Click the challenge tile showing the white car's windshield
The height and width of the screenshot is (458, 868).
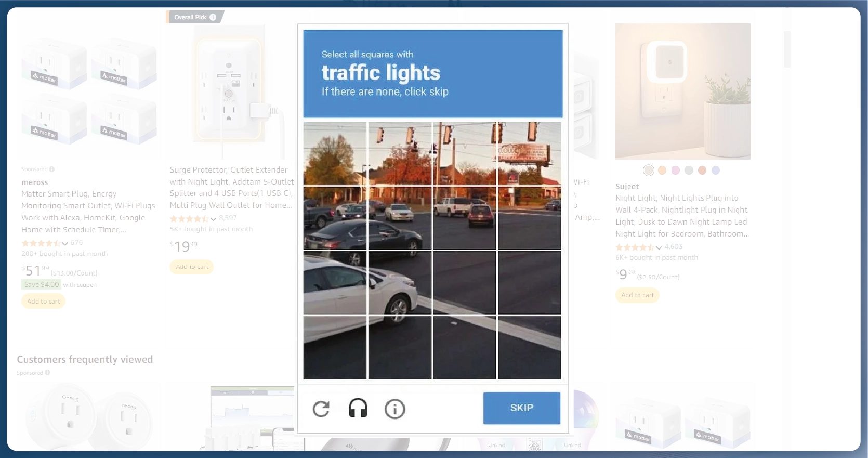335,283
